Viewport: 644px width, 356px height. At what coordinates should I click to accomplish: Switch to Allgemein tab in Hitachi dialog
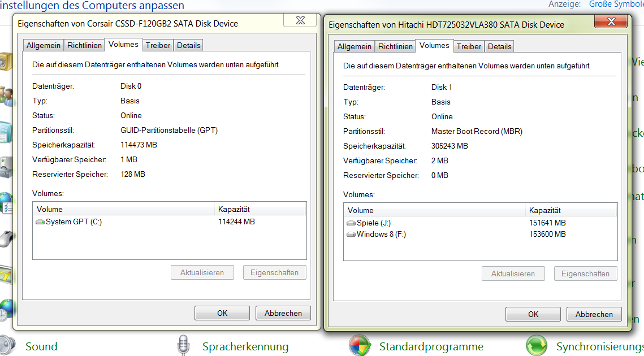click(x=355, y=46)
